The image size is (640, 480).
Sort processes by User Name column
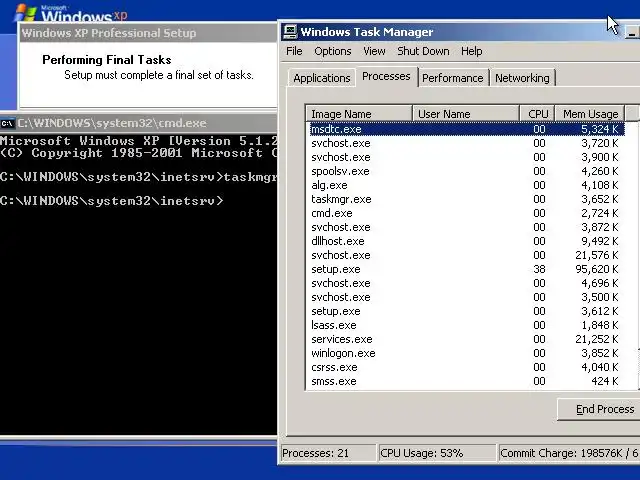point(466,113)
